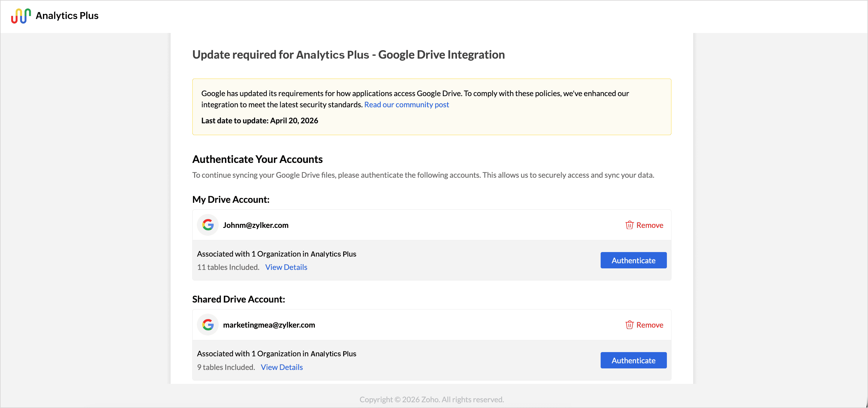868x408 pixels.
Task: Click the Shared Drive Account heading
Action: tap(238, 299)
